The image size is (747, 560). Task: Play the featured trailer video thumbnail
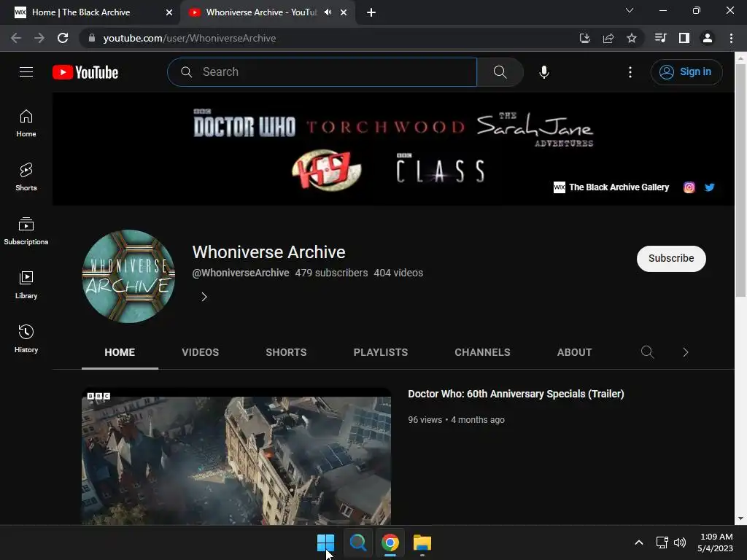point(236,456)
